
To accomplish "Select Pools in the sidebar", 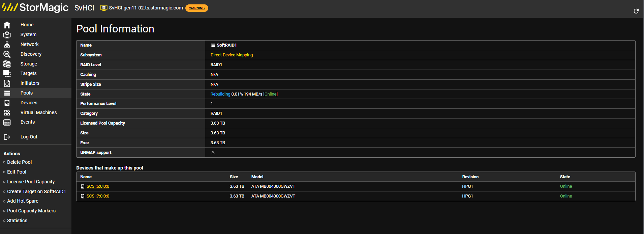I will tap(26, 93).
